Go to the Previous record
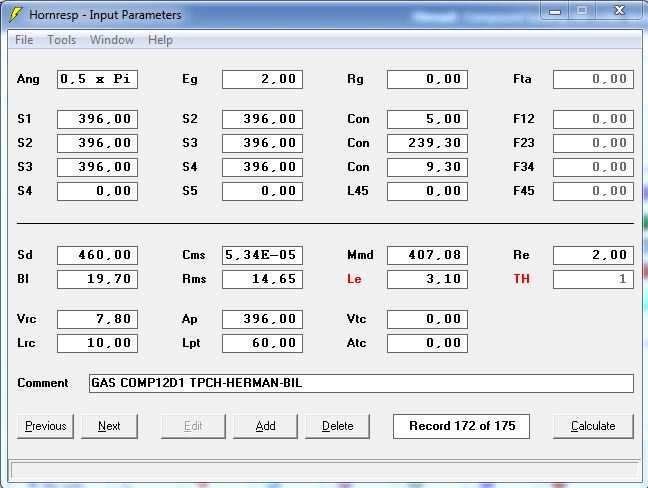Image resolution: width=648 pixels, height=488 pixels. tap(45, 426)
